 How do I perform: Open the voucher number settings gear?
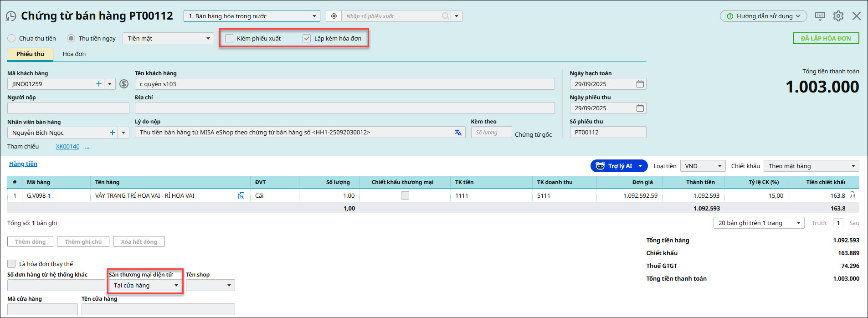coord(334,16)
